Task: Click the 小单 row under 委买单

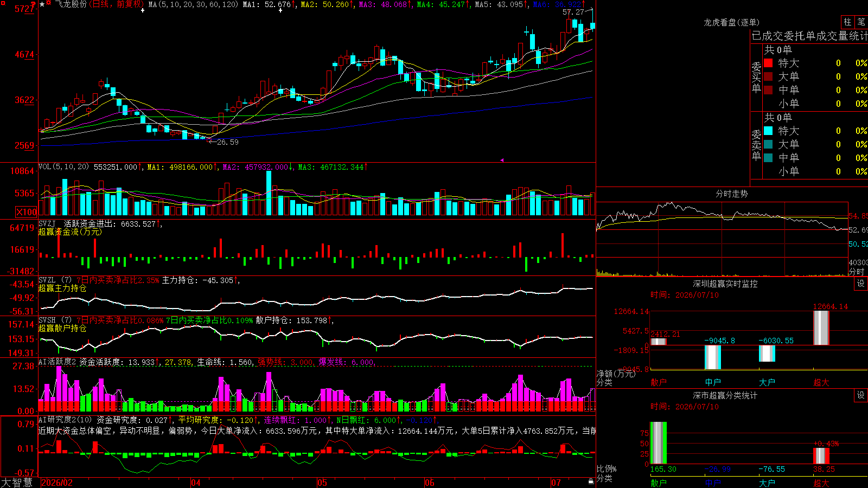Action: (x=815, y=104)
